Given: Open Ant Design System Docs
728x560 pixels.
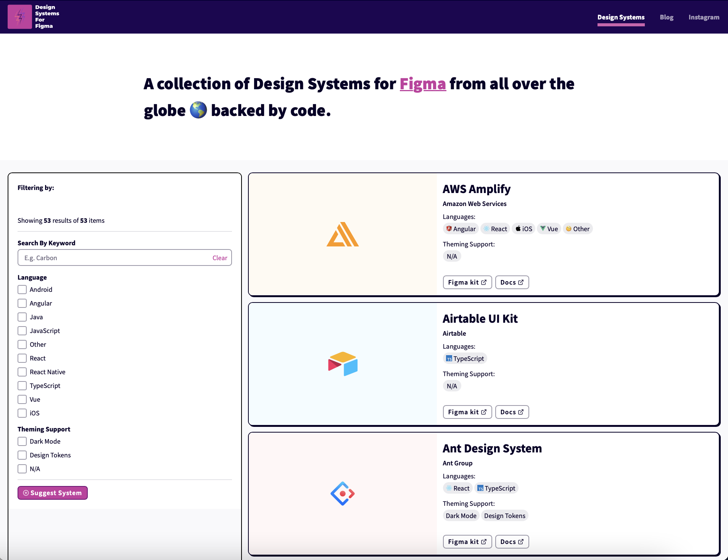Looking at the screenshot, I should [512, 542].
